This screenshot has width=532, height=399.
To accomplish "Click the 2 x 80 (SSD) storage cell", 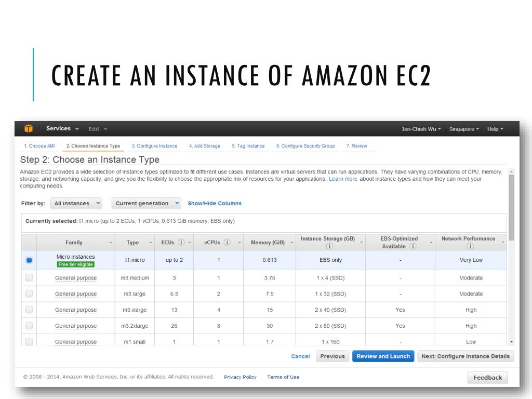I will (330, 326).
